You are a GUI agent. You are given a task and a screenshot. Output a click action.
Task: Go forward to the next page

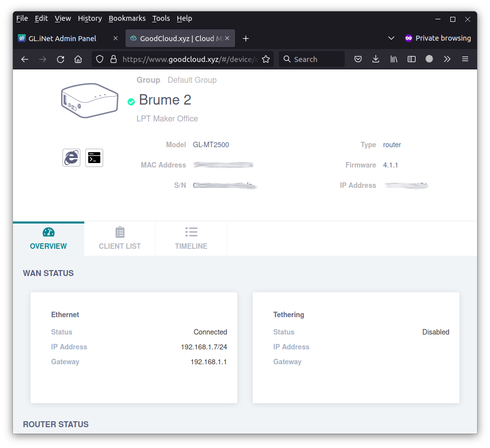(43, 59)
